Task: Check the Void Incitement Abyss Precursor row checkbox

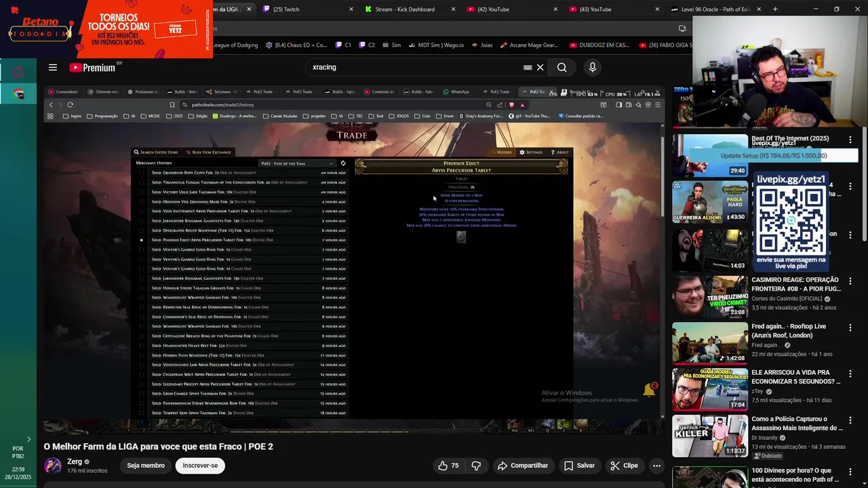Action: [x=141, y=211]
